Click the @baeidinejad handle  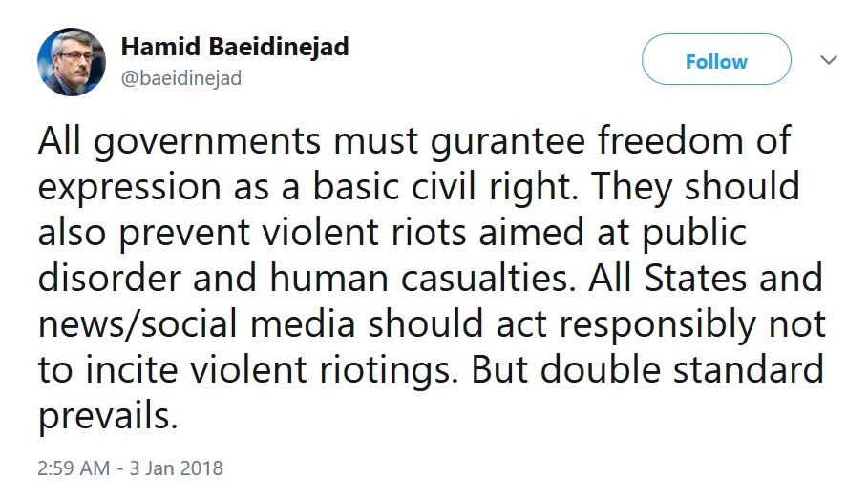(x=181, y=78)
